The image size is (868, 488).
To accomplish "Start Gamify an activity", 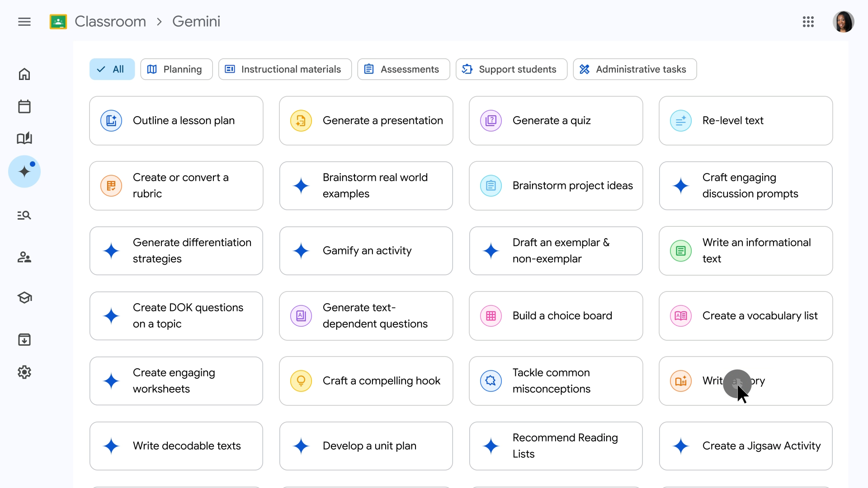I will 366,251.
